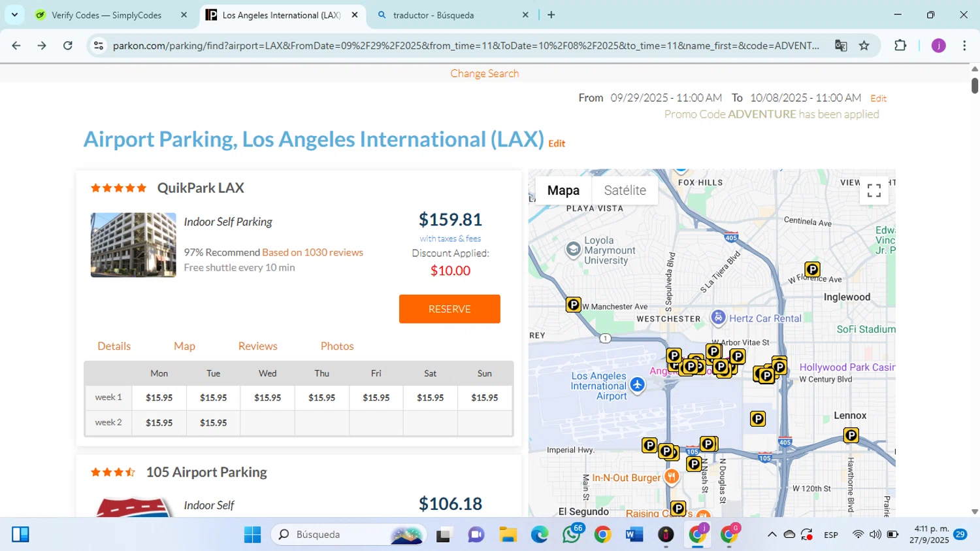Click Loyola Marymount University marker
980x551 pixels.
point(573,249)
